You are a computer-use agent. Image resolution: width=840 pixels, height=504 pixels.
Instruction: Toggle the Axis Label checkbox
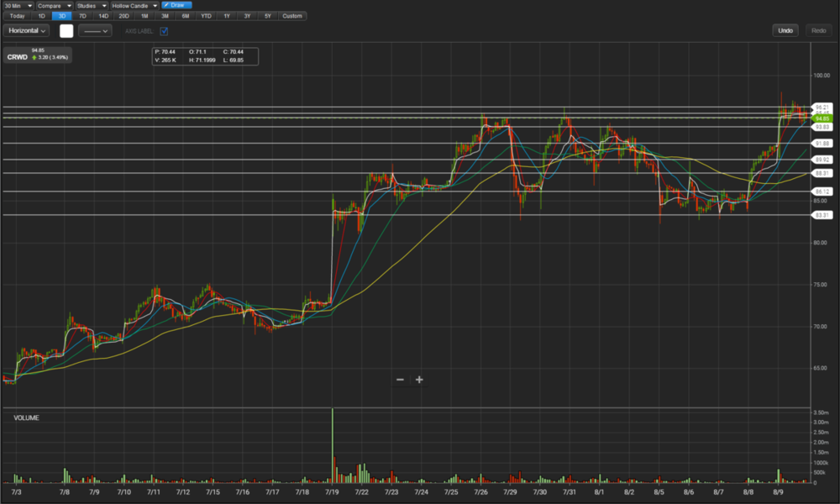(164, 31)
